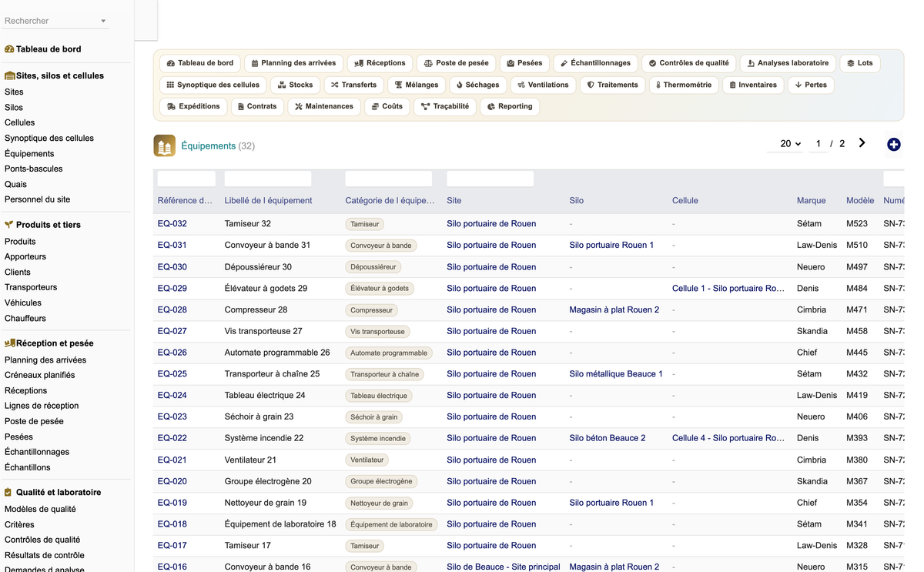Open the Stocks toolbar shortcut

pos(296,85)
